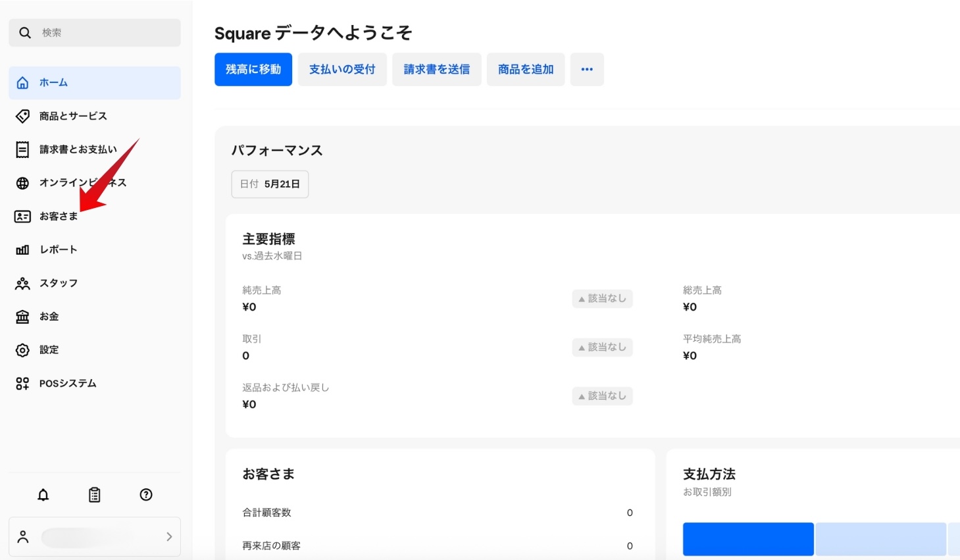The width and height of the screenshot is (960, 560).
Task: Click the search magnifier icon
Action: 25,33
